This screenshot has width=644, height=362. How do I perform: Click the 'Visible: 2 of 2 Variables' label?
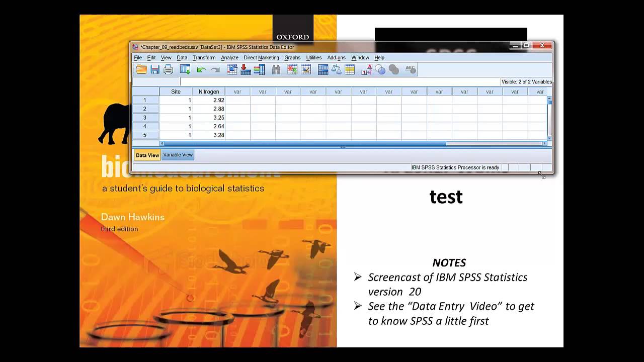[x=526, y=81]
